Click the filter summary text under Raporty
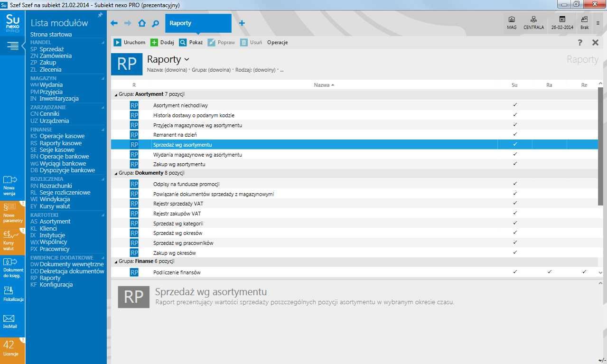Screen dimensions: 607x364 click(215, 70)
